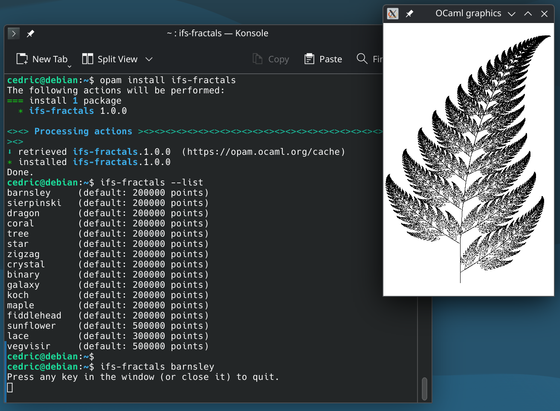The width and height of the screenshot is (560, 411).
Task: Click the 'koch' list entry
Action: click(x=18, y=295)
